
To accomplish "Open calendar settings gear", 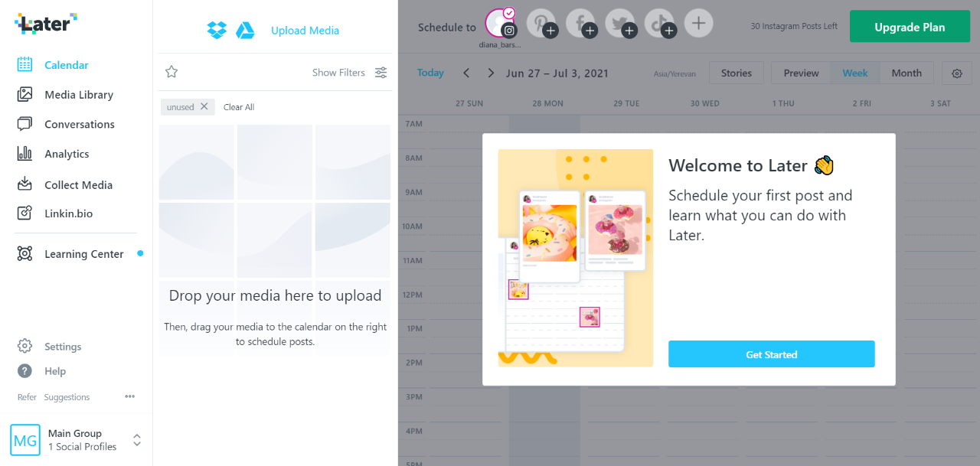I will (957, 73).
